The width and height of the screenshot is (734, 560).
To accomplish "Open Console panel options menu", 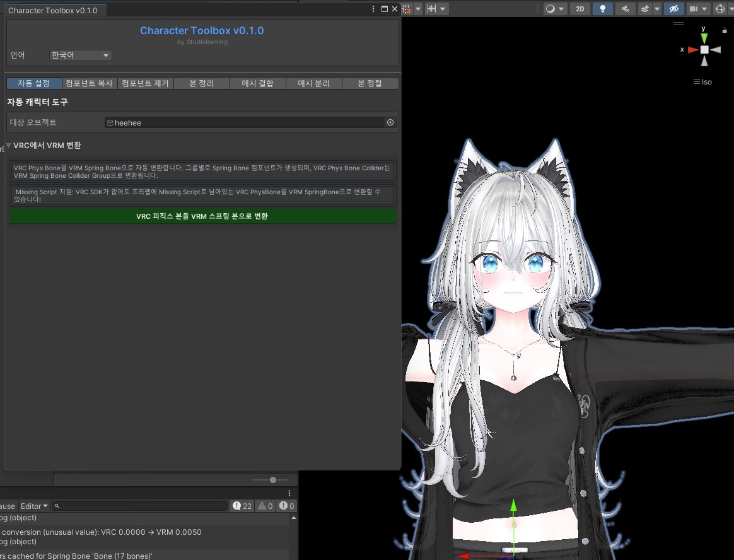I will point(289,493).
